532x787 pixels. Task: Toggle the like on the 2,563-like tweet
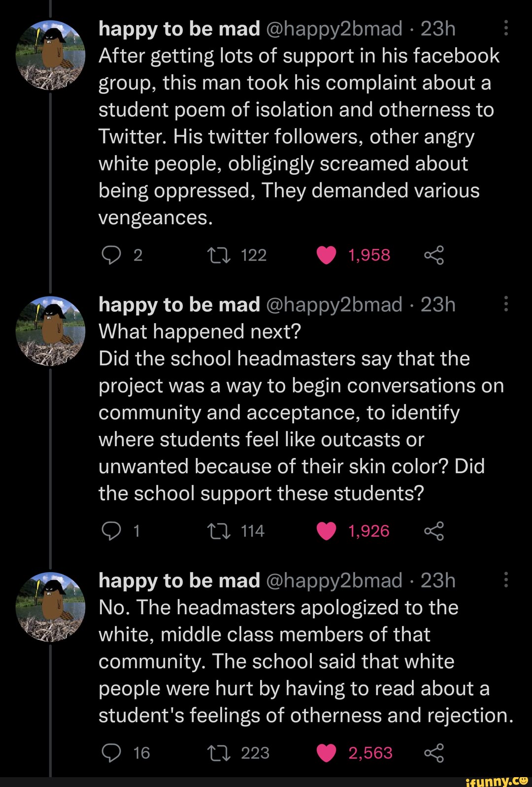coord(326,753)
